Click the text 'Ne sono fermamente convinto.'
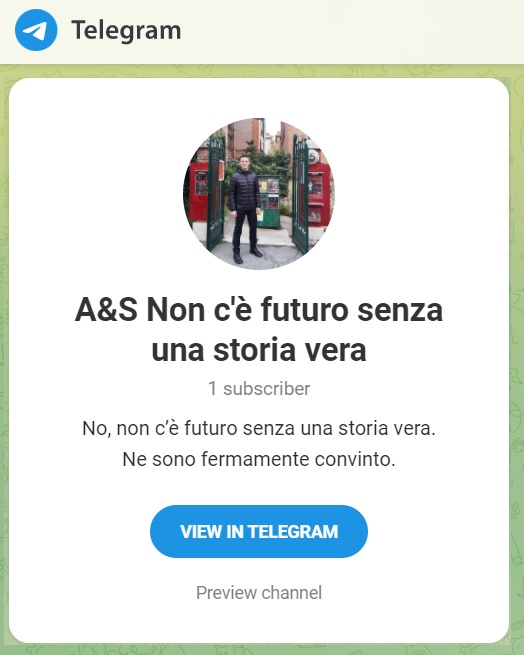 point(259,459)
